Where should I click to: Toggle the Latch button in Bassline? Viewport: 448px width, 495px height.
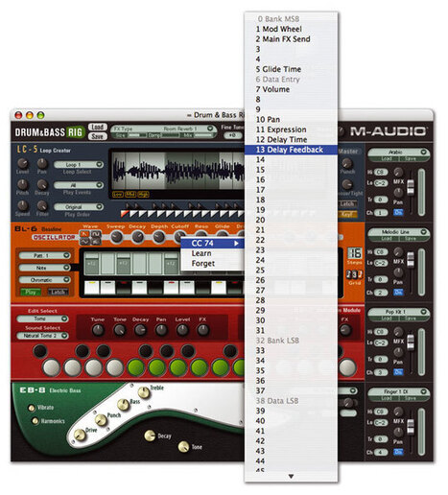pyautogui.click(x=58, y=292)
